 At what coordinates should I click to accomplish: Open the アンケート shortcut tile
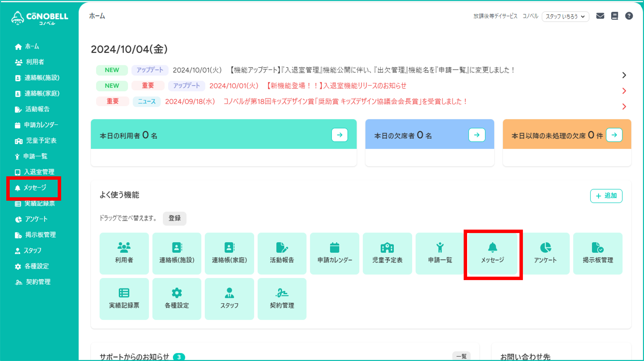545,253
